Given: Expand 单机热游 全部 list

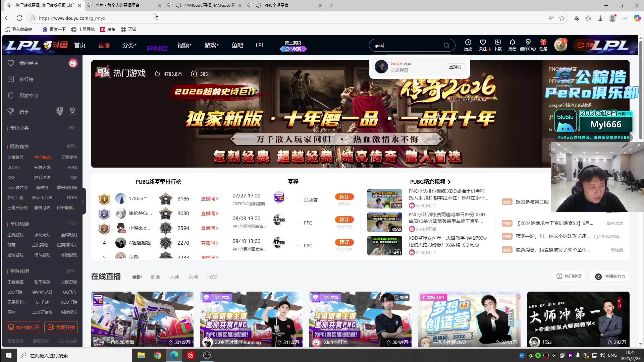Looking at the screenshot, I should coord(71,224).
